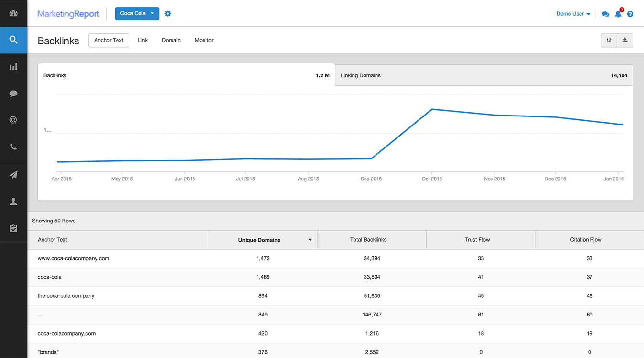Click the Oct 2015 peak on chart line
Viewport: 644px width, 358px height.
[x=432, y=109]
